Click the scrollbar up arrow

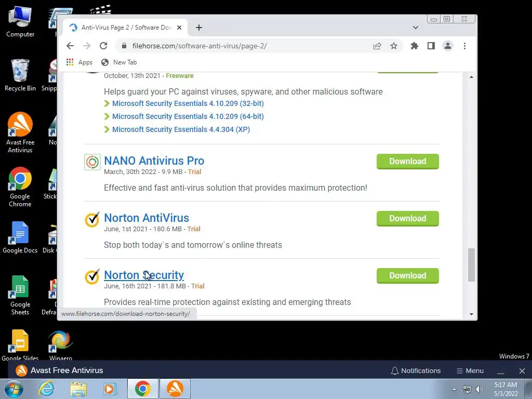coord(471,77)
